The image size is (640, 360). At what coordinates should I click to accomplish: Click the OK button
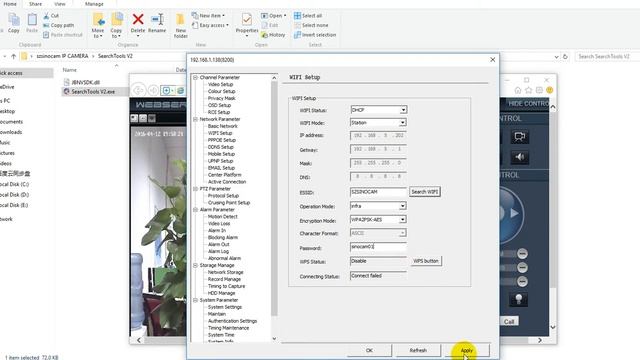[x=369, y=350]
